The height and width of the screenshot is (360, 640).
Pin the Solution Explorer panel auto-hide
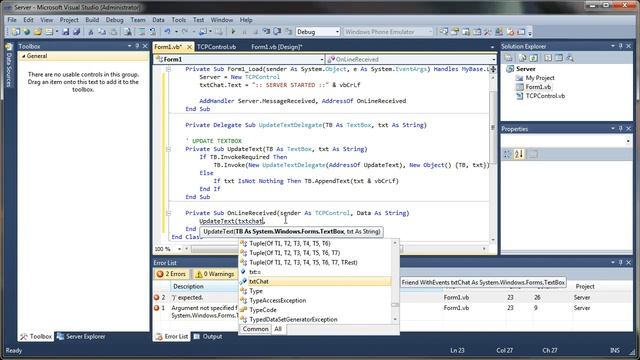click(x=620, y=46)
